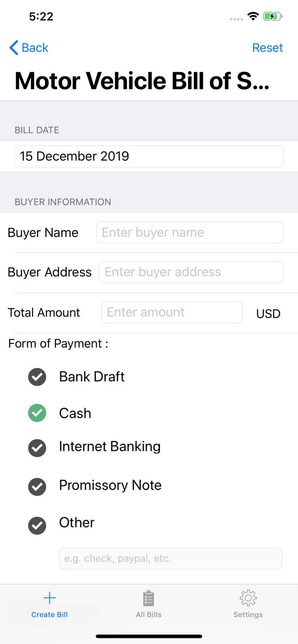298x644 pixels.
Task: Select the Bank Draft checkmark circle
Action: [x=37, y=377]
